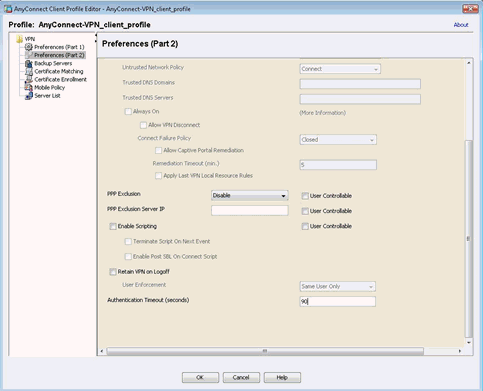Viewport: 483px width, 391px height.
Task: Click the horizontal scrollbar left arrow
Action: [x=102, y=351]
